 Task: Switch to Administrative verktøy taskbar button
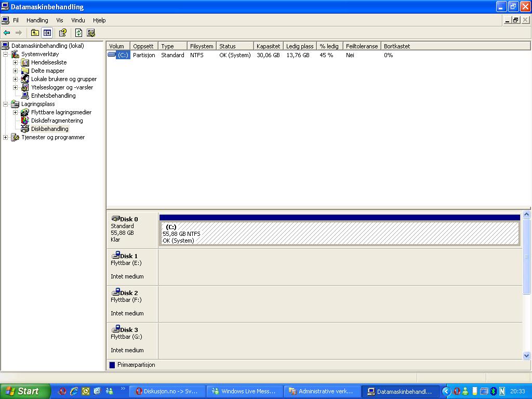[322, 392]
